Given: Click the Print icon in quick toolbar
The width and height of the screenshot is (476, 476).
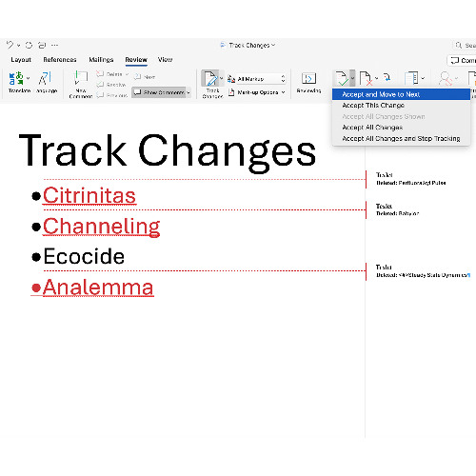Looking at the screenshot, I should coord(42,45).
